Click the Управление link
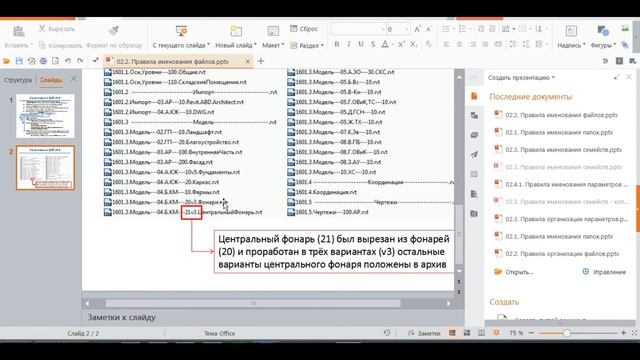The height and width of the screenshot is (360, 640). pos(604,272)
